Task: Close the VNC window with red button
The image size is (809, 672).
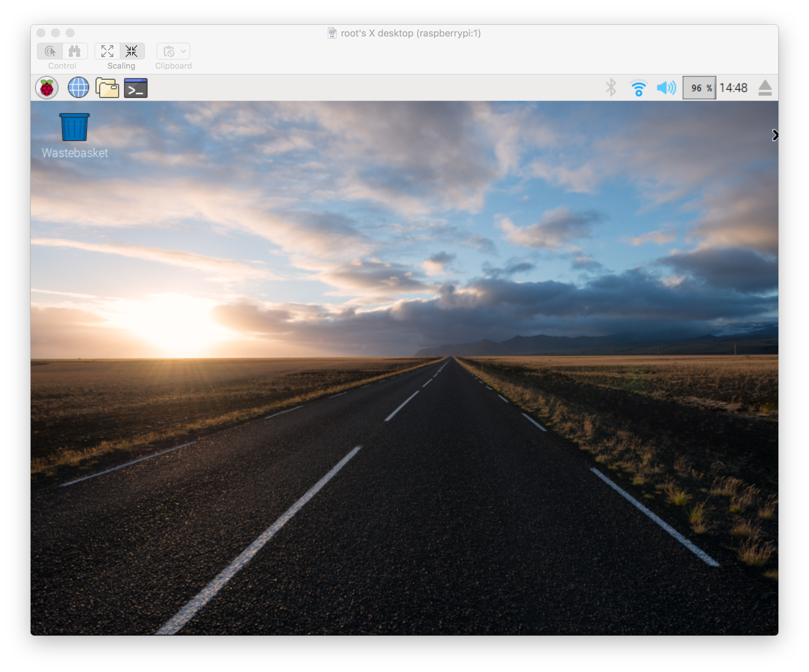Action: coord(41,33)
